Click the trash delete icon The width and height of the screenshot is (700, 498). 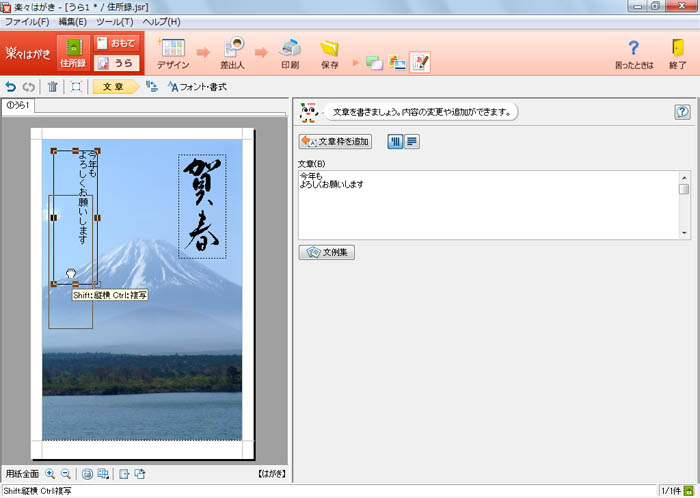[x=53, y=87]
